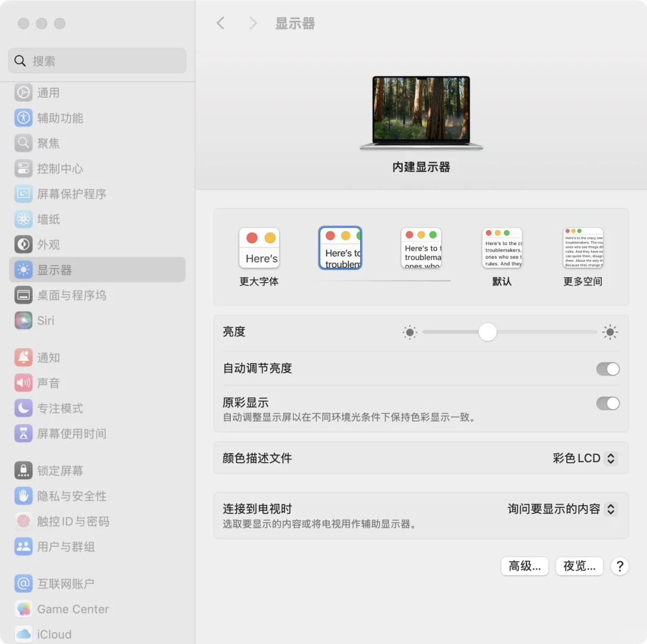Screen dimensions: 647x644
Task: Click the 互联网账户 label
Action: tap(66, 584)
